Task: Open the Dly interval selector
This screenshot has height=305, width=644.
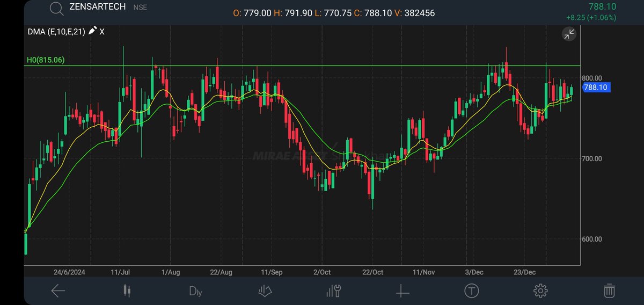Action: [x=196, y=292]
